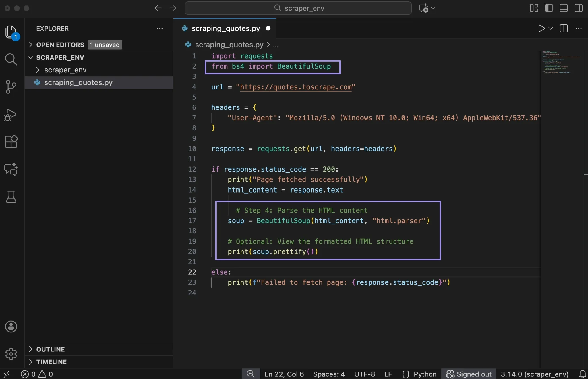The image size is (588, 379).
Task: Open the Testing flask icon
Action: pos(11,197)
